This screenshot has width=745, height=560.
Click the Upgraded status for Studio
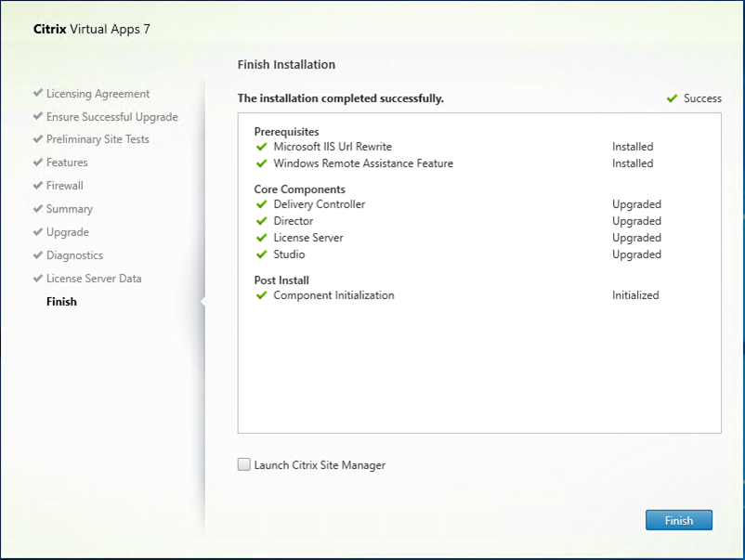636,254
